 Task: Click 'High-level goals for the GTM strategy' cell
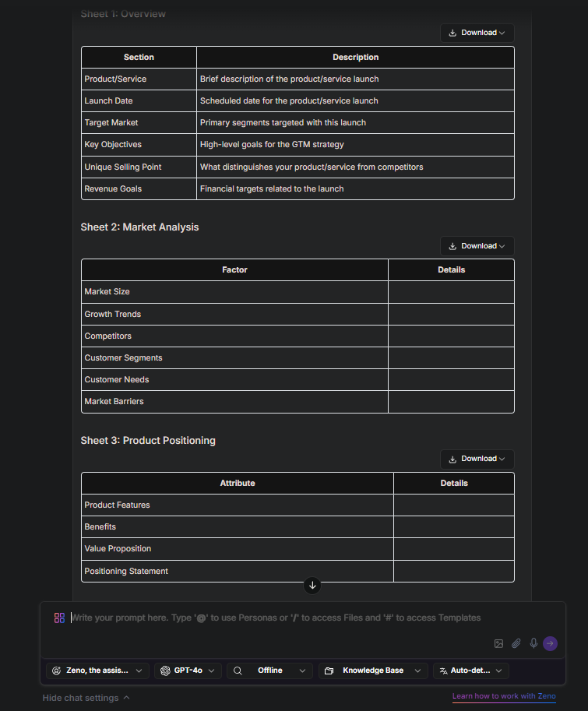[x=355, y=145]
